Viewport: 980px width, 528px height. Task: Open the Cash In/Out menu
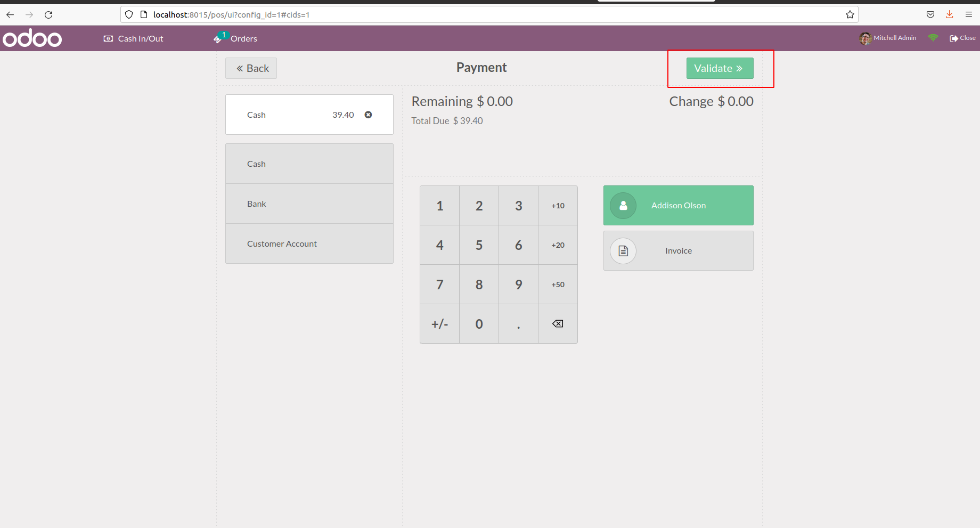click(x=133, y=38)
